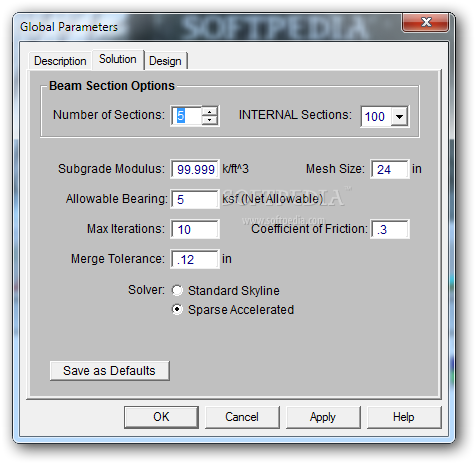Click Save as Defaults button
The height and width of the screenshot is (464, 476).
[x=110, y=371]
